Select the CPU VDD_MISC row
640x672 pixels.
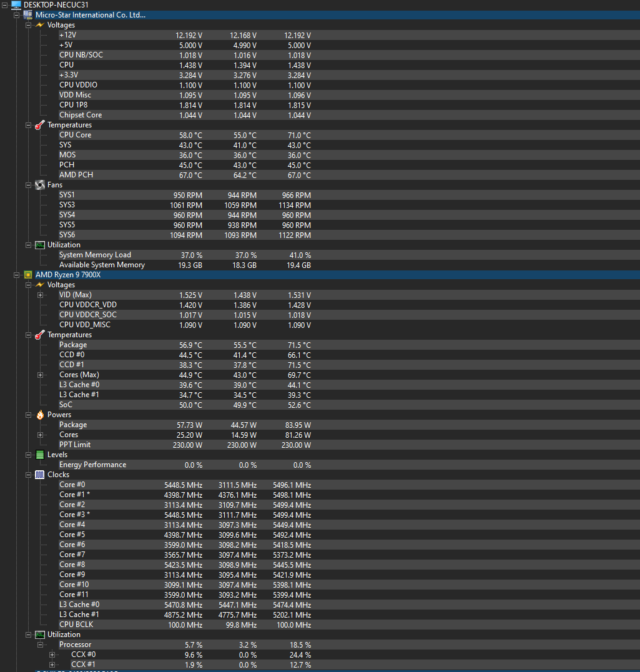click(349, 325)
